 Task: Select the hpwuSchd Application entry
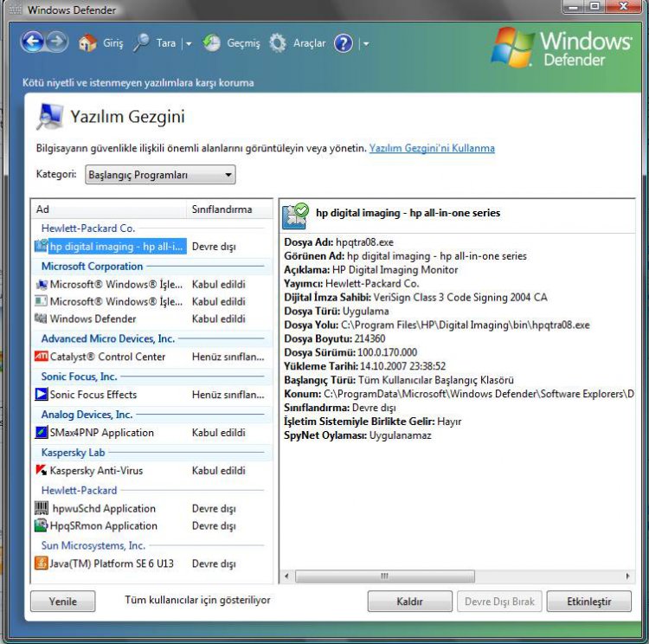[x=104, y=508]
